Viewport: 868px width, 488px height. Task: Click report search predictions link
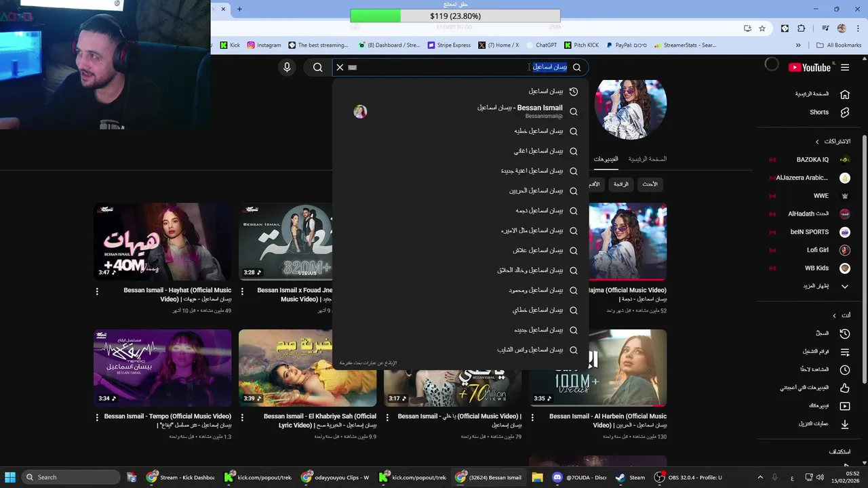point(368,363)
